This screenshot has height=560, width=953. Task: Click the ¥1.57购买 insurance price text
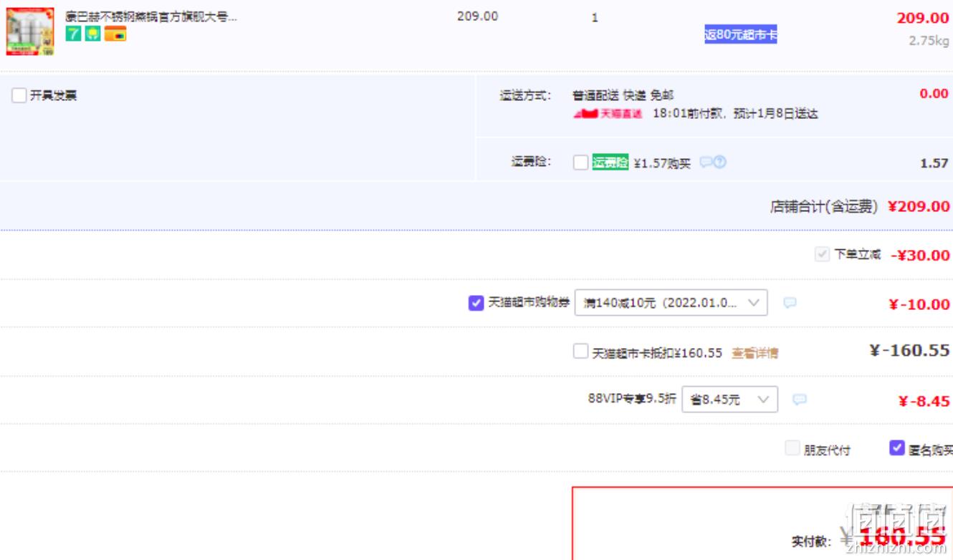click(x=662, y=163)
